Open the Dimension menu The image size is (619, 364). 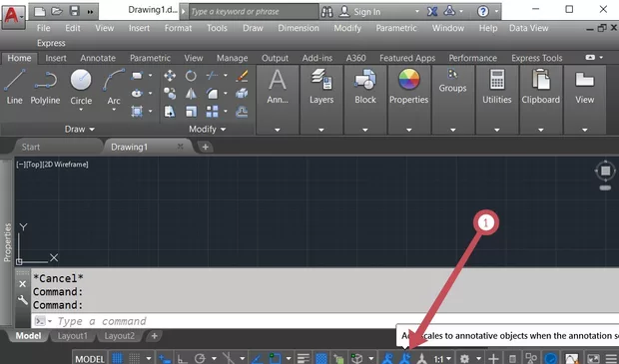(x=299, y=28)
